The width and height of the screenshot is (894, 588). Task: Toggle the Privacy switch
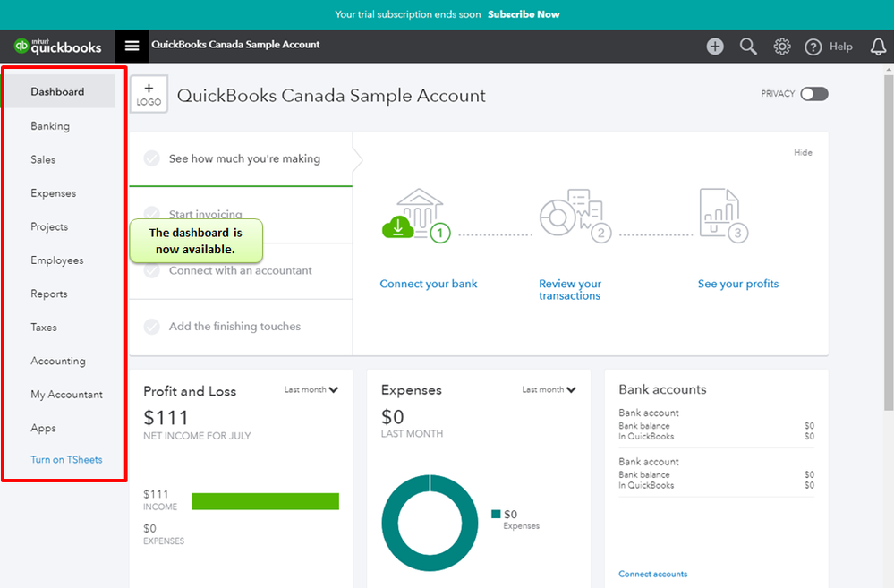813,94
